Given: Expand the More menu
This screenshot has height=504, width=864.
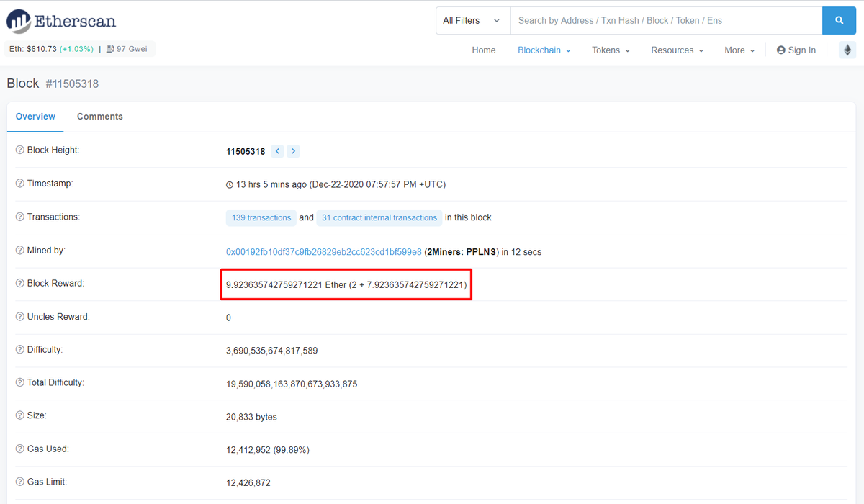Looking at the screenshot, I should (x=739, y=50).
